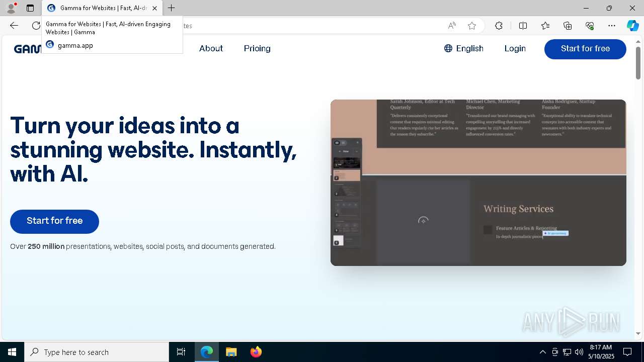Open Task View on the taskbar
Image resolution: width=644 pixels, height=362 pixels.
(x=181, y=352)
